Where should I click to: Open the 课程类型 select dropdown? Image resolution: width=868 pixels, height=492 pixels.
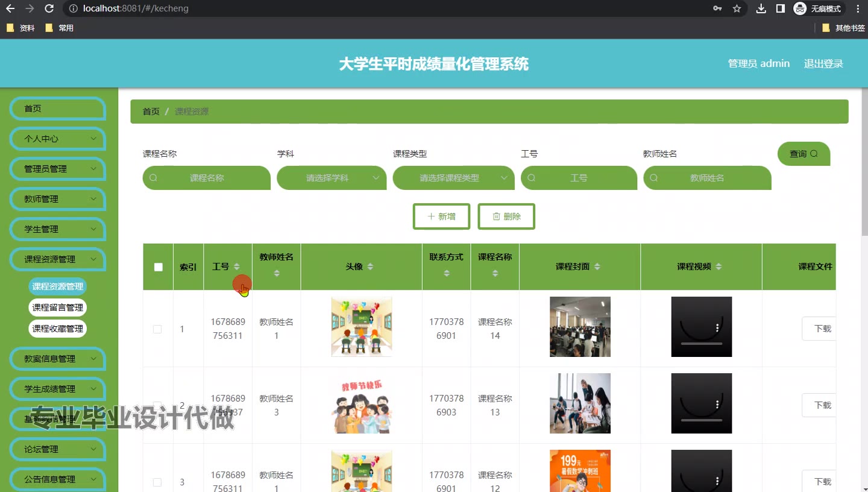click(453, 178)
